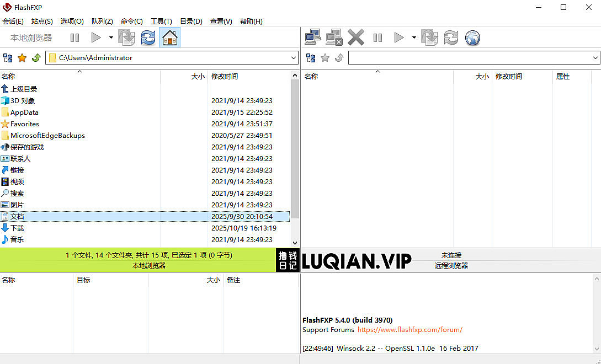Abort the transfer with the X icon
The width and height of the screenshot is (601, 364).
(x=356, y=38)
